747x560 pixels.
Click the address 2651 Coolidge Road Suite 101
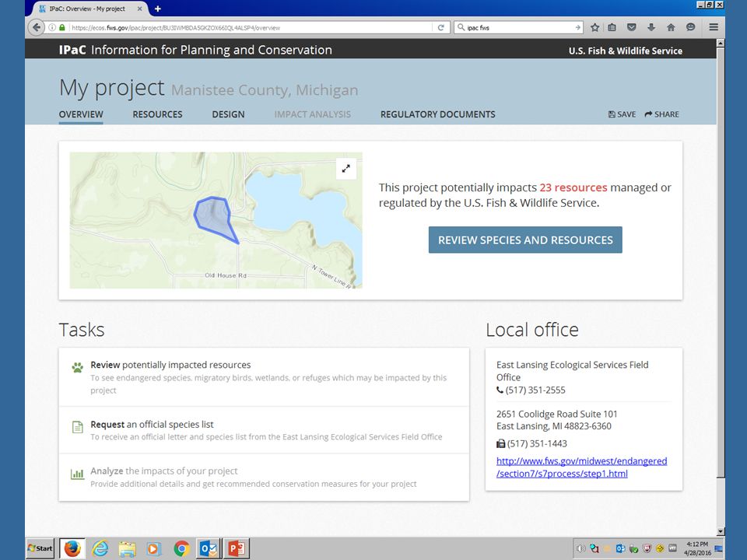557,414
